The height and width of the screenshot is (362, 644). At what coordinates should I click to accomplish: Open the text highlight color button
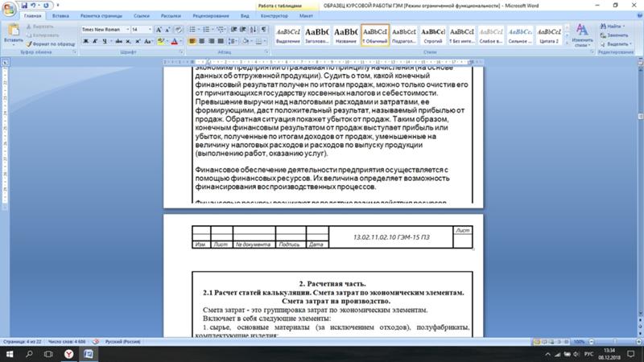pos(160,41)
